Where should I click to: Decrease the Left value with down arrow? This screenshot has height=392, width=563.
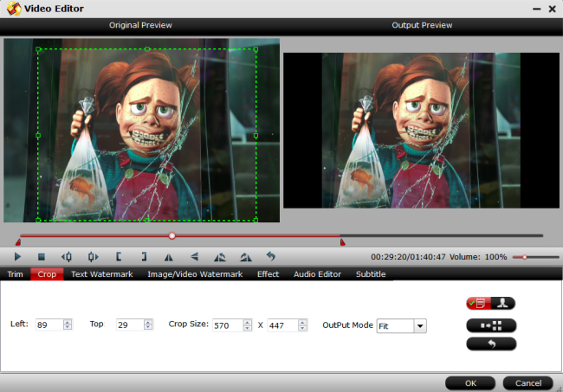click(x=68, y=327)
